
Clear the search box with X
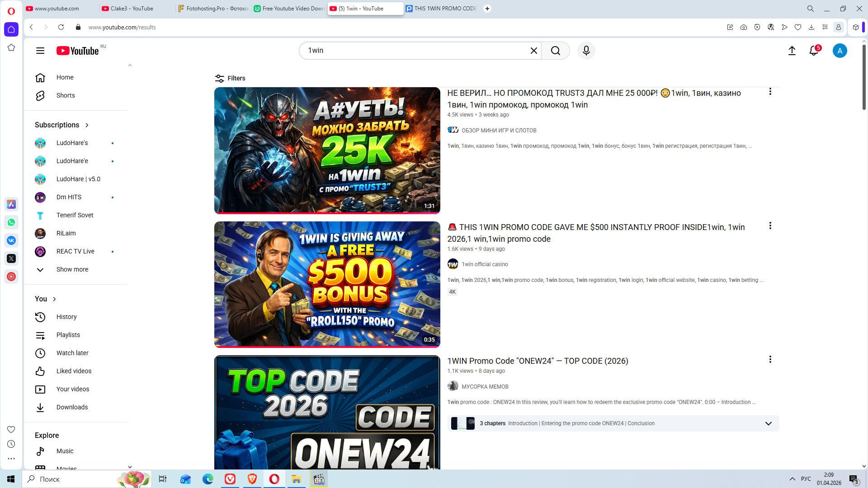(x=533, y=51)
